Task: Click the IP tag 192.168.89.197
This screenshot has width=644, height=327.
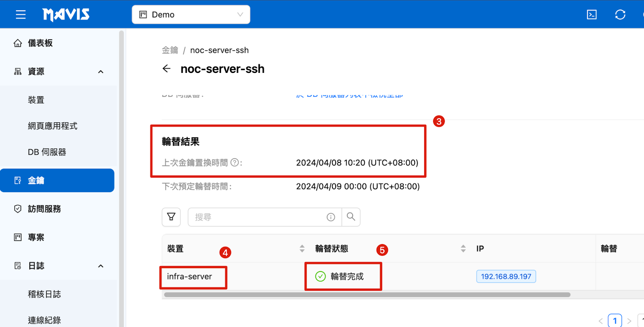Action: 506,277
